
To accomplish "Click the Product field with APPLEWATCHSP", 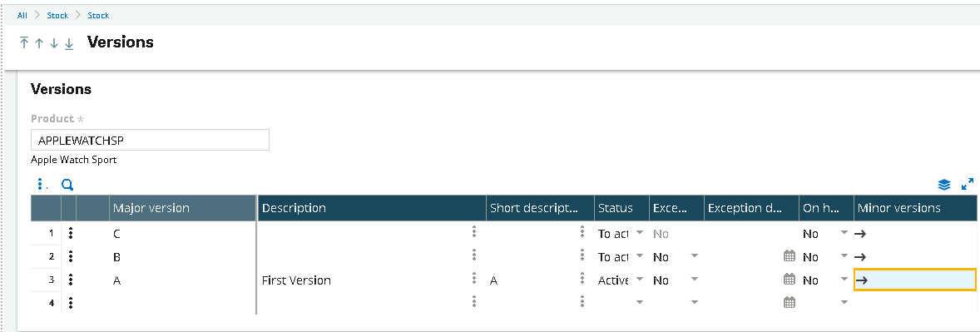I will (x=150, y=140).
